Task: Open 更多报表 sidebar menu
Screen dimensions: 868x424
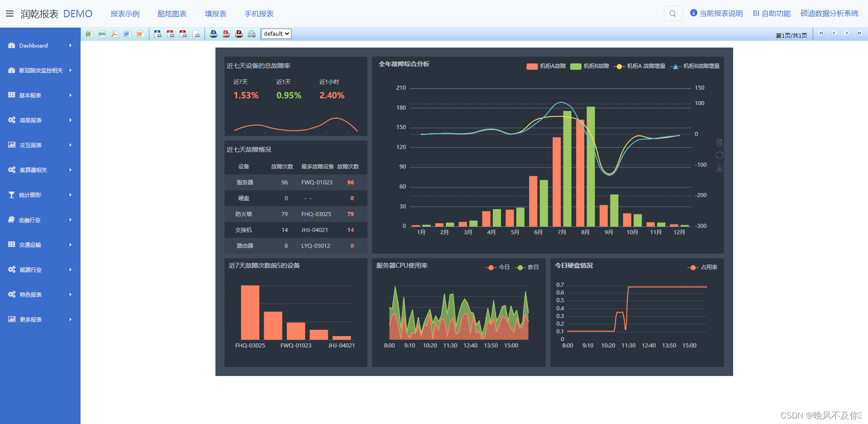Action: 40,319
